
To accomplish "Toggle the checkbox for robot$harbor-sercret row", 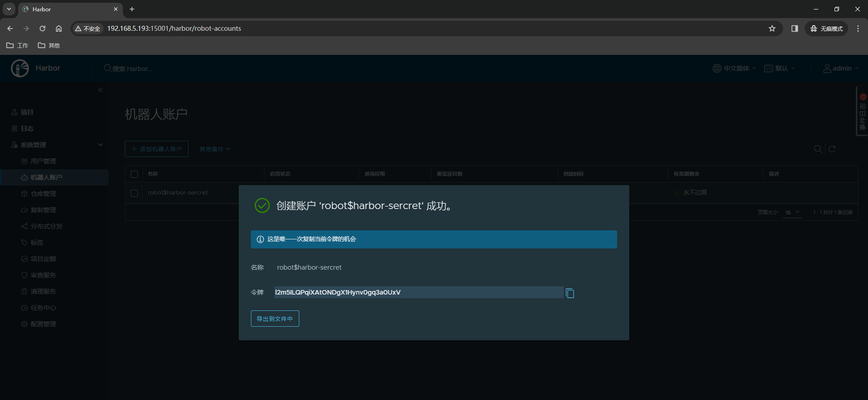I will click(134, 193).
